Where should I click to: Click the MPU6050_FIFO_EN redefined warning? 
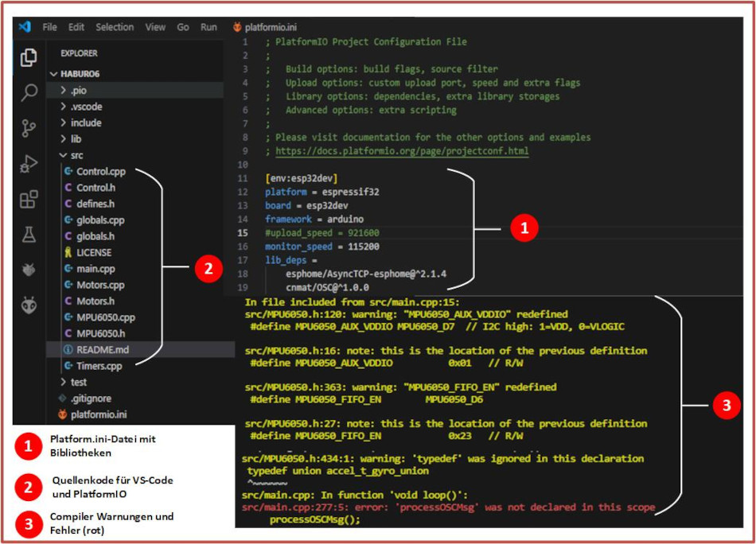[x=400, y=387]
